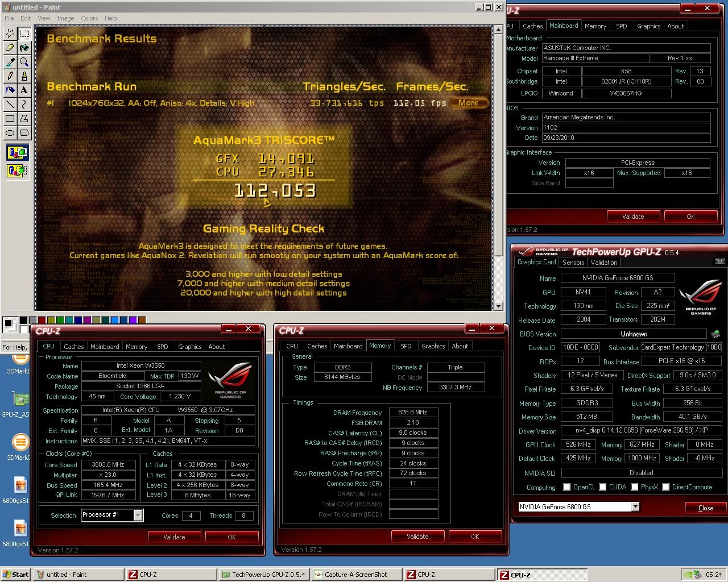
Task: Choose the Line tool in Paint
Action: (10, 105)
